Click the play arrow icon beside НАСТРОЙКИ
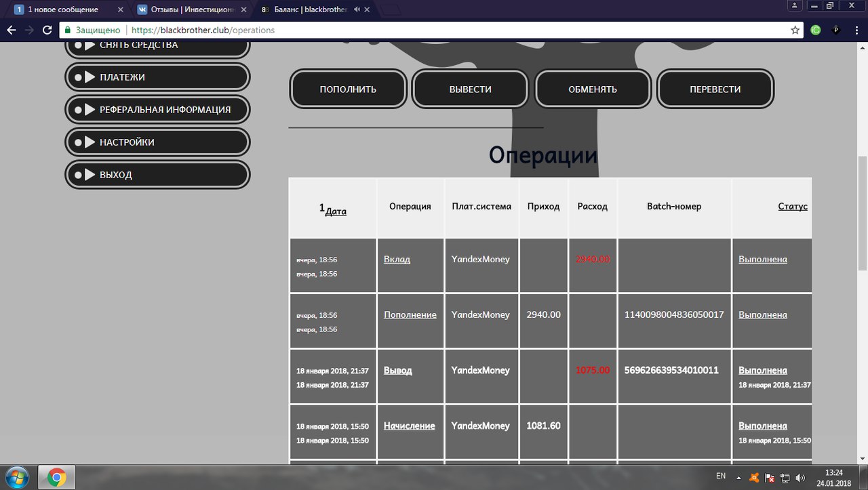The height and width of the screenshot is (490, 868). pyautogui.click(x=90, y=142)
